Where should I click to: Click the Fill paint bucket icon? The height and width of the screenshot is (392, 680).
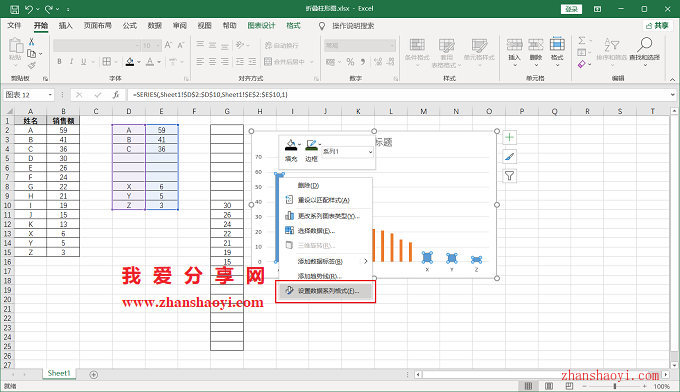tap(291, 145)
